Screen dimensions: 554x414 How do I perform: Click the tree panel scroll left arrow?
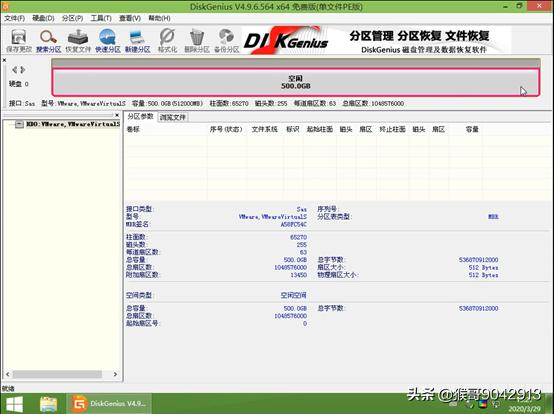click(8, 374)
